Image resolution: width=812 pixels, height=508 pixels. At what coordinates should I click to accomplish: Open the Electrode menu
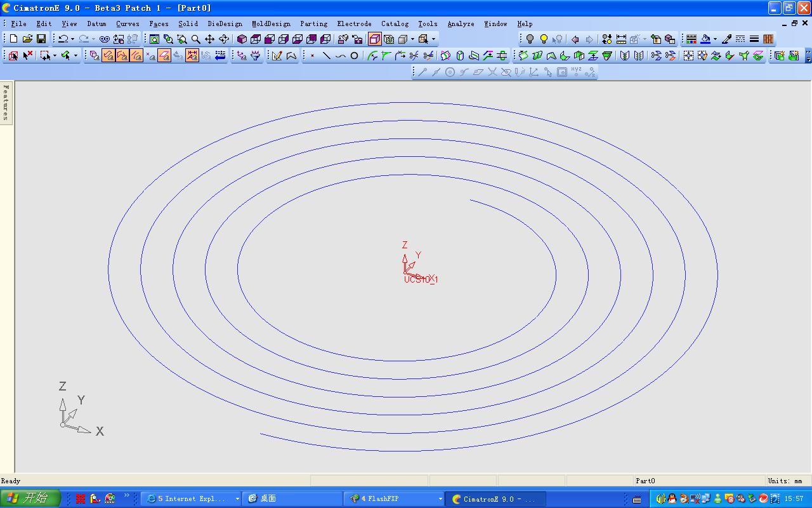[x=354, y=23]
